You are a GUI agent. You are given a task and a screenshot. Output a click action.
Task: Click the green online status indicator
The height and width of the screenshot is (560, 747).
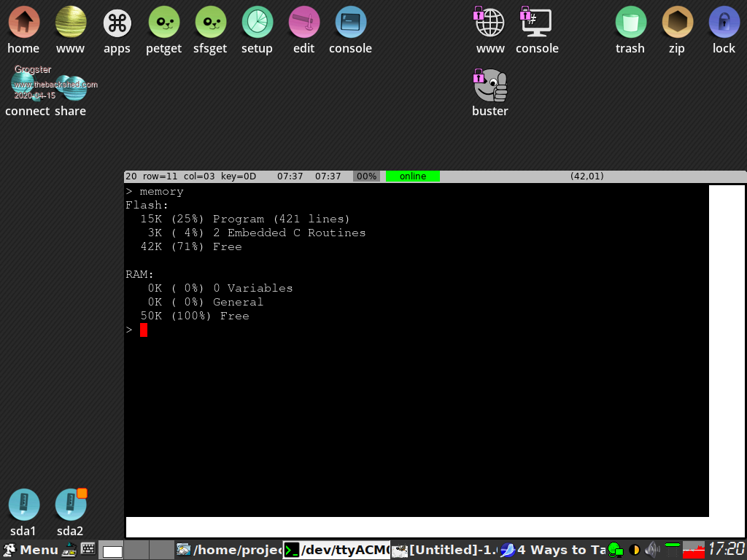[x=413, y=176]
